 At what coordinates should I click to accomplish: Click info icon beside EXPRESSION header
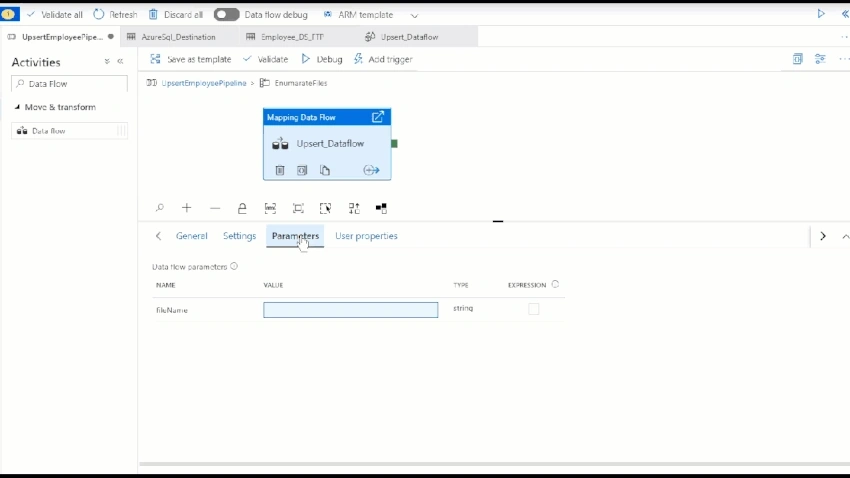coord(555,285)
